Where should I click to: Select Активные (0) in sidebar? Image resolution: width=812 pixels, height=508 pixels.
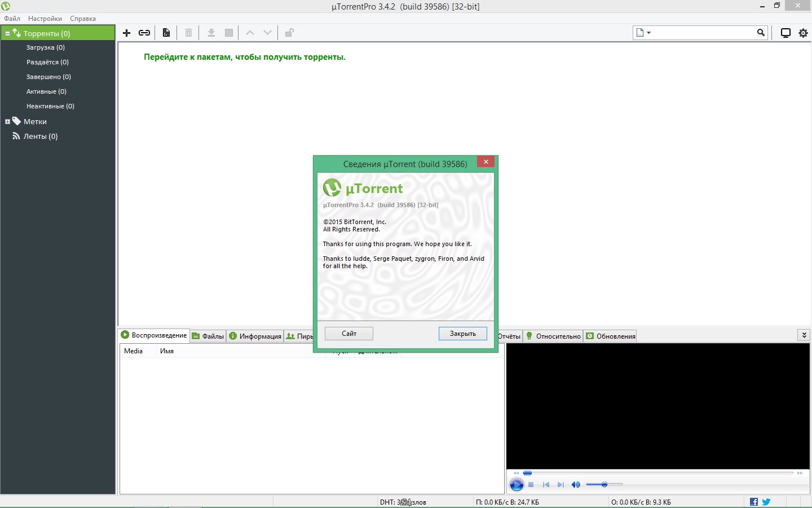point(47,91)
